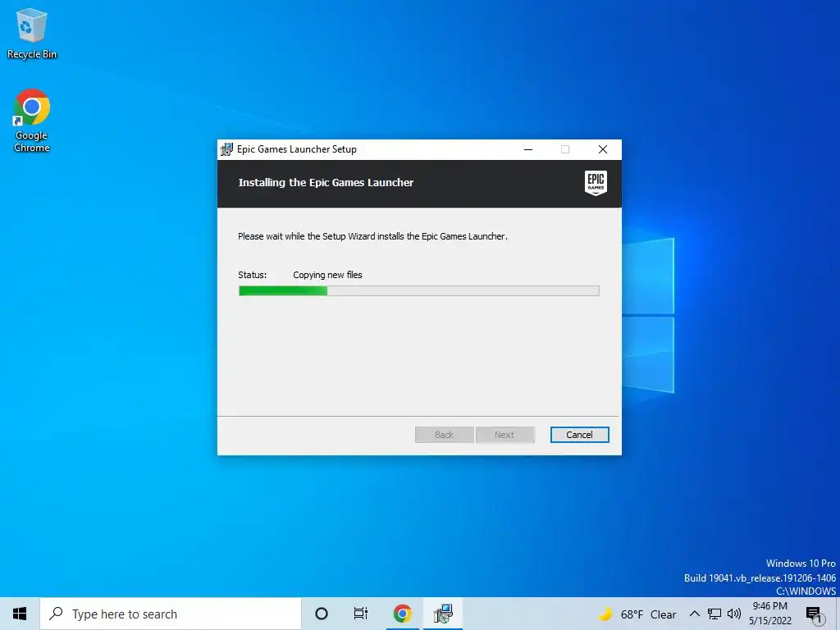Image resolution: width=840 pixels, height=630 pixels.
Task: Click the Show desktop strip at the taskbar end
Action: [x=838, y=614]
